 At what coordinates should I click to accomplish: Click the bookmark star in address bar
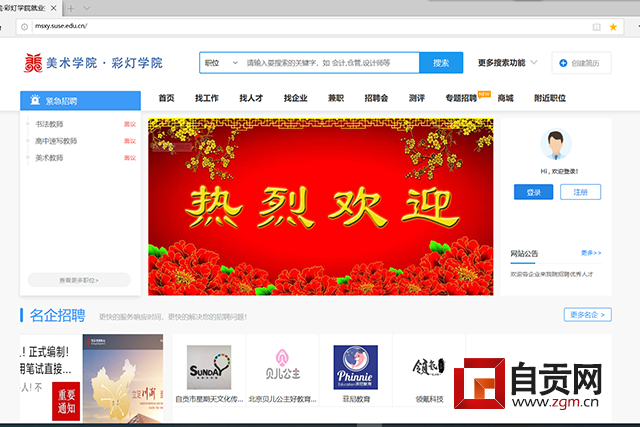[x=613, y=27]
